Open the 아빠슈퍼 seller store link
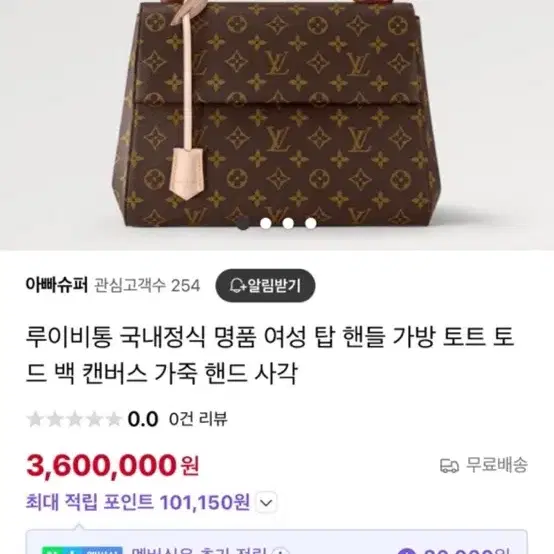Viewport: 554px width, 554px height. (x=57, y=285)
